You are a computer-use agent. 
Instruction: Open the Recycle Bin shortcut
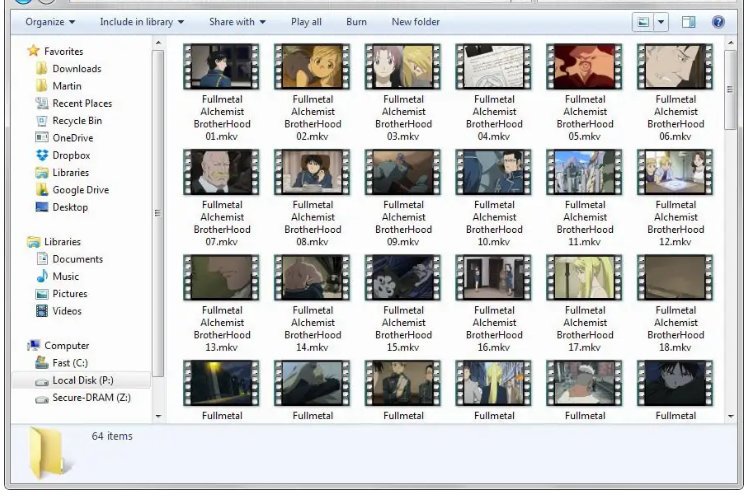coord(77,121)
